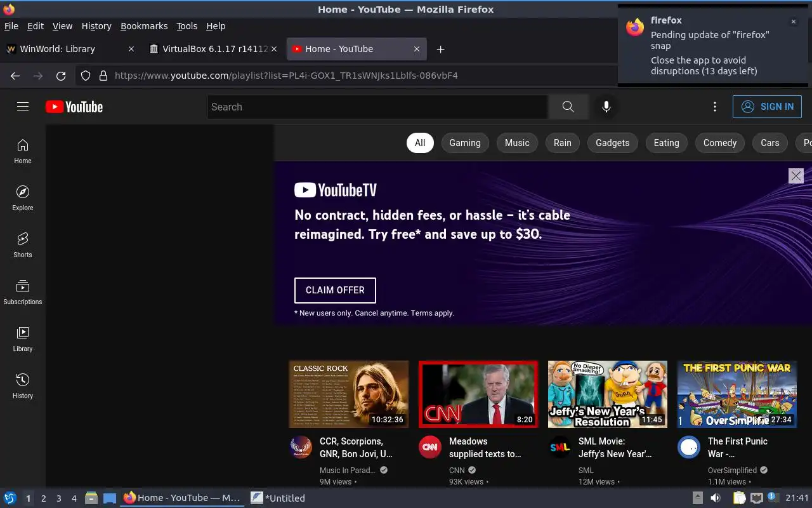812x508 pixels.
Task: Open the SML channel avatar
Action: coord(560,447)
